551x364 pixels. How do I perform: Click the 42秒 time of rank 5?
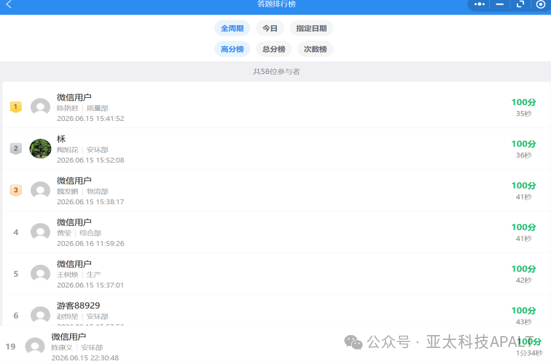524,280
